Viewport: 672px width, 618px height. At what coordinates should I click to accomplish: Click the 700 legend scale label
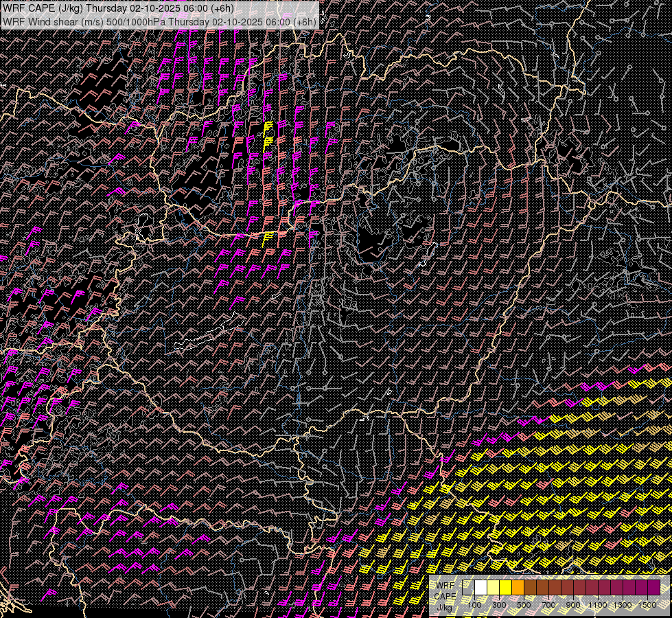pos(548,605)
